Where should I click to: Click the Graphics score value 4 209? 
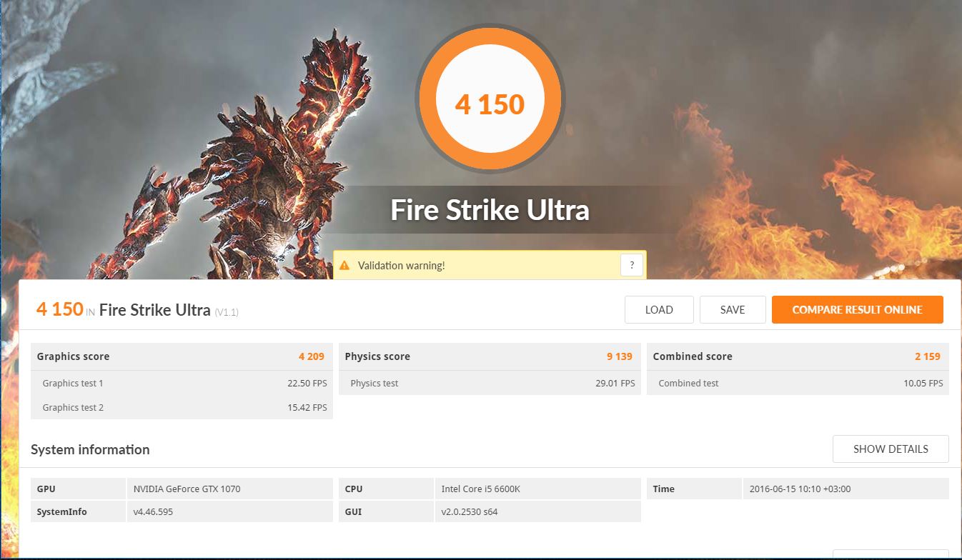312,356
